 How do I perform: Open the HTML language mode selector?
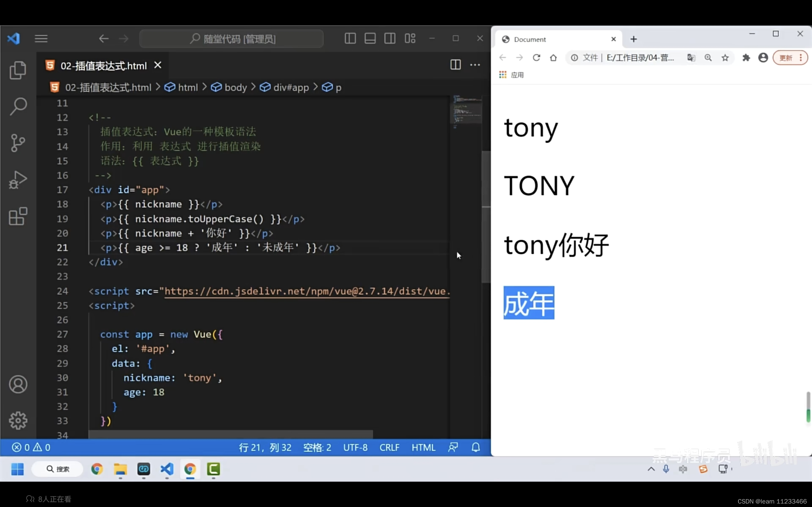[423, 447]
